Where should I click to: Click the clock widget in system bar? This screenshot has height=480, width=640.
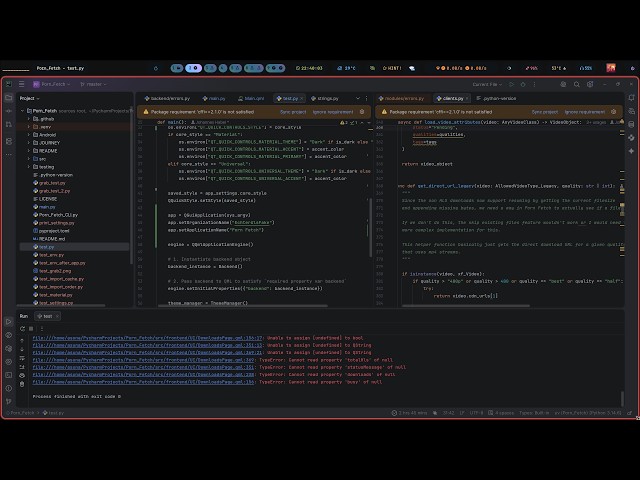tap(309, 68)
